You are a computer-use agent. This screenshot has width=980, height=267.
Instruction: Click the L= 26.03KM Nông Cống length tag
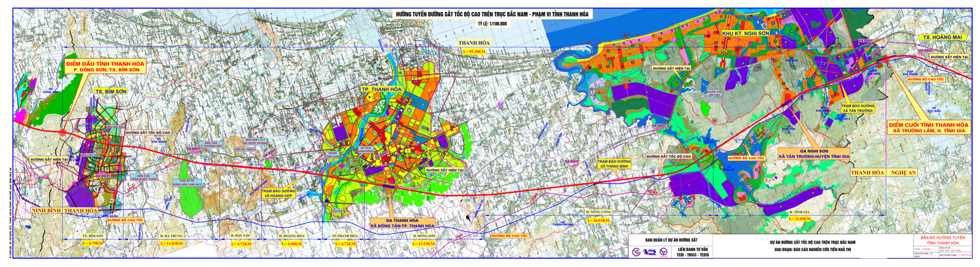coord(598,221)
